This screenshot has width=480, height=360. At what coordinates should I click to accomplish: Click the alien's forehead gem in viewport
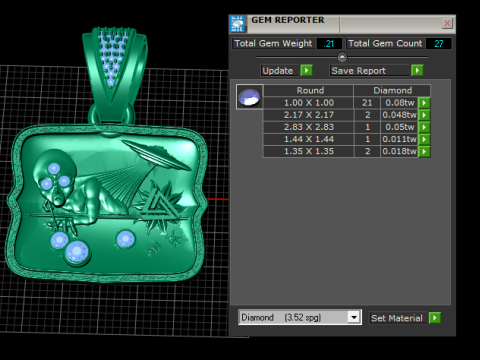pos(54,169)
